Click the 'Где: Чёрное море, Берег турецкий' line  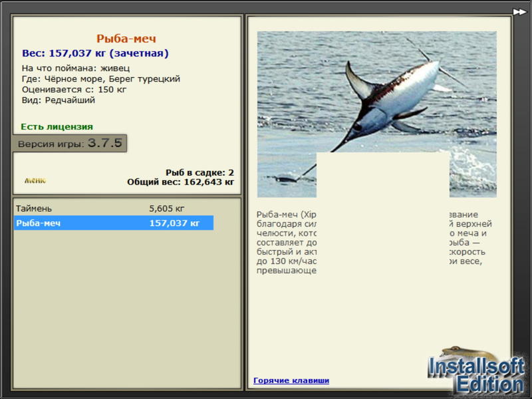click(x=101, y=78)
